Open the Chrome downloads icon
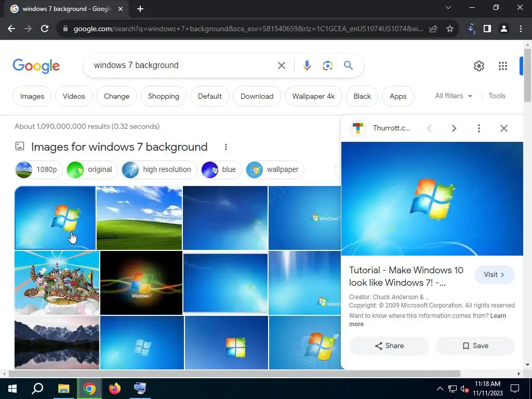The image size is (532, 399). click(x=471, y=29)
